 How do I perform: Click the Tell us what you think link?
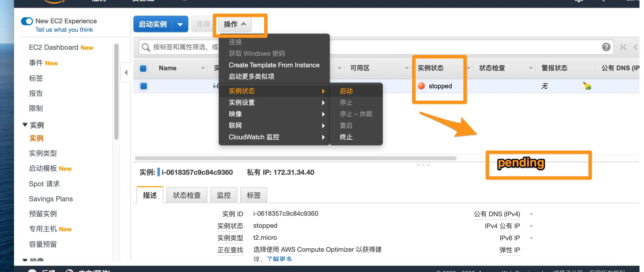pos(64,30)
